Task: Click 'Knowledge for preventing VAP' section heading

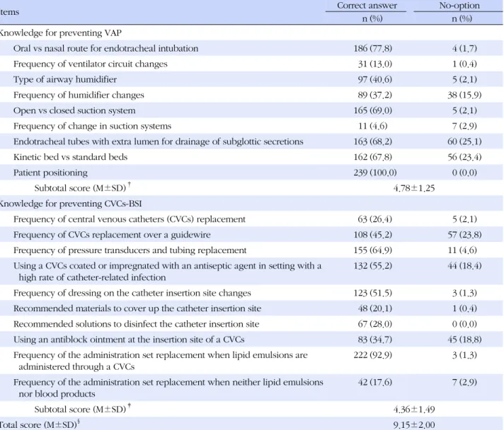Action: pyautogui.click(x=60, y=33)
